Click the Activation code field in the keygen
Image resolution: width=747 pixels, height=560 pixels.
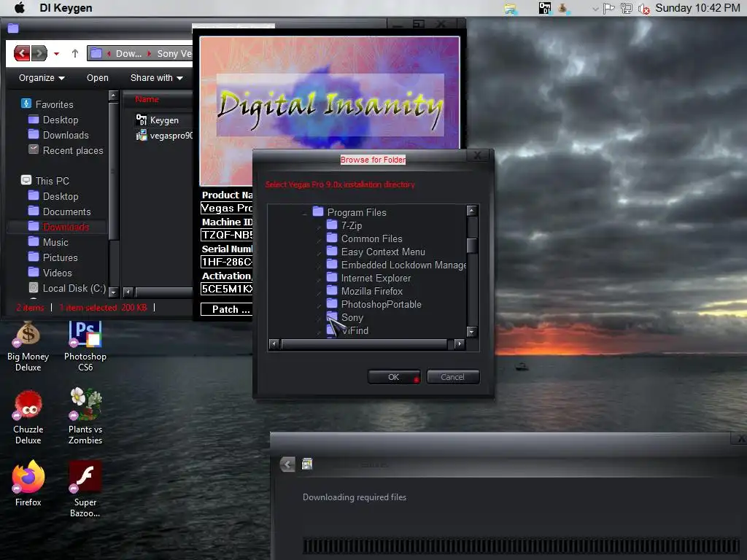click(227, 289)
